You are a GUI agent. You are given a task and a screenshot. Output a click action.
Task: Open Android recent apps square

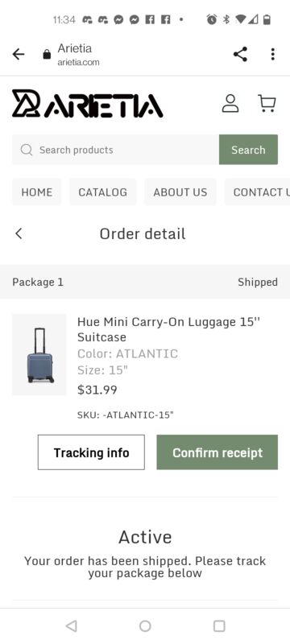[219, 626]
